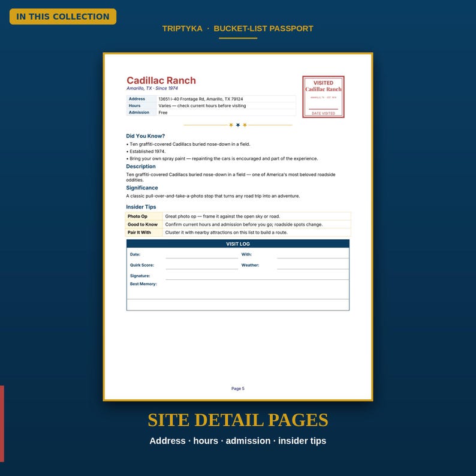The image size is (476, 476).
Task: Click the 13651 I-40 Frontage Rd address value
Action: tap(201, 99)
